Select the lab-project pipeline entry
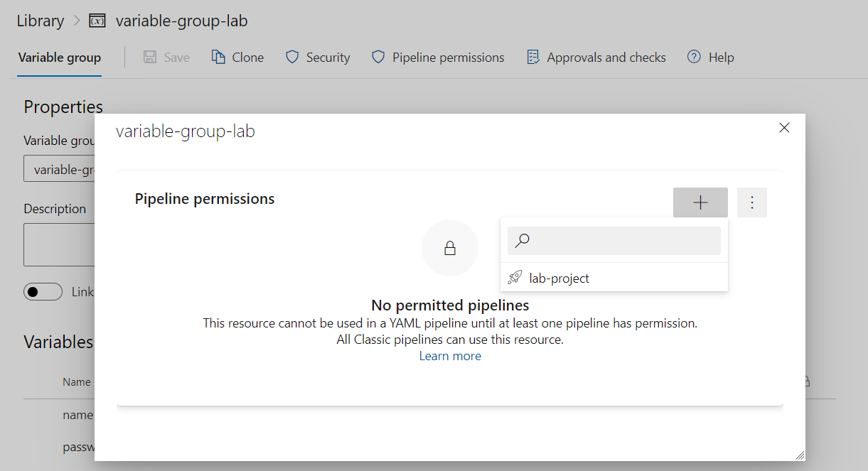The height and width of the screenshot is (471, 868). (559, 278)
